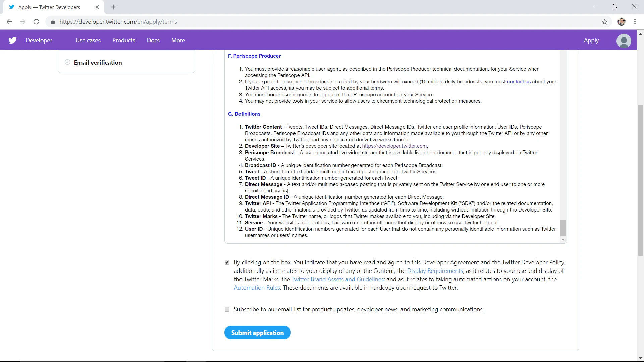644x362 pixels.
Task: Follow the contact us link
Action: 519,82
